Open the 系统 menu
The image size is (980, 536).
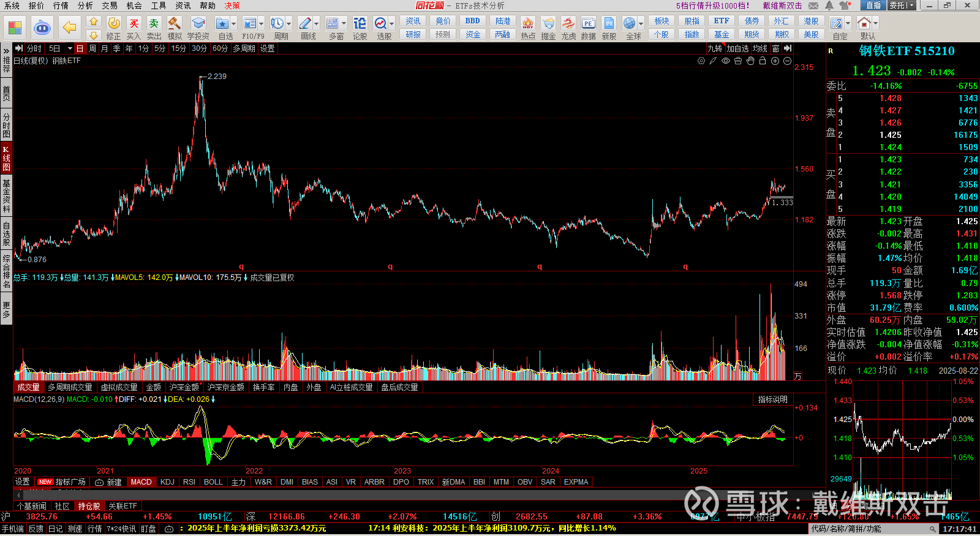point(12,6)
